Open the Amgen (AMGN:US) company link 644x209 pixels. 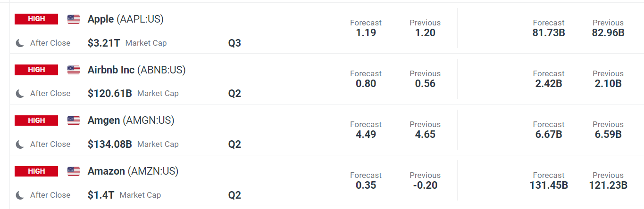click(x=131, y=121)
